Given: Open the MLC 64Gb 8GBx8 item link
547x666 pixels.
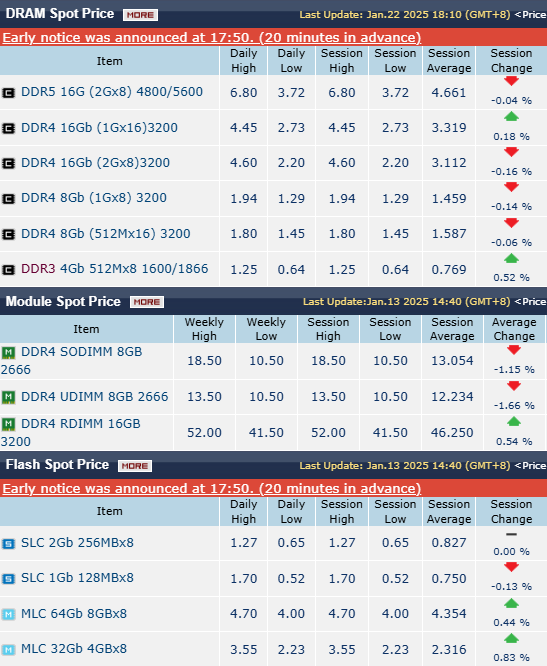Looking at the screenshot, I should click(x=74, y=614).
